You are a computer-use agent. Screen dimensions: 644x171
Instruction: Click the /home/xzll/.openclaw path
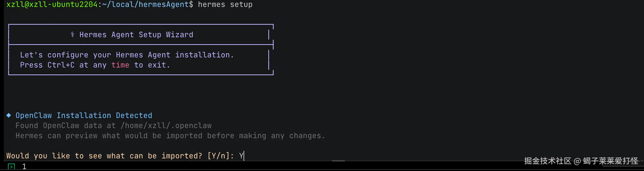click(x=166, y=126)
